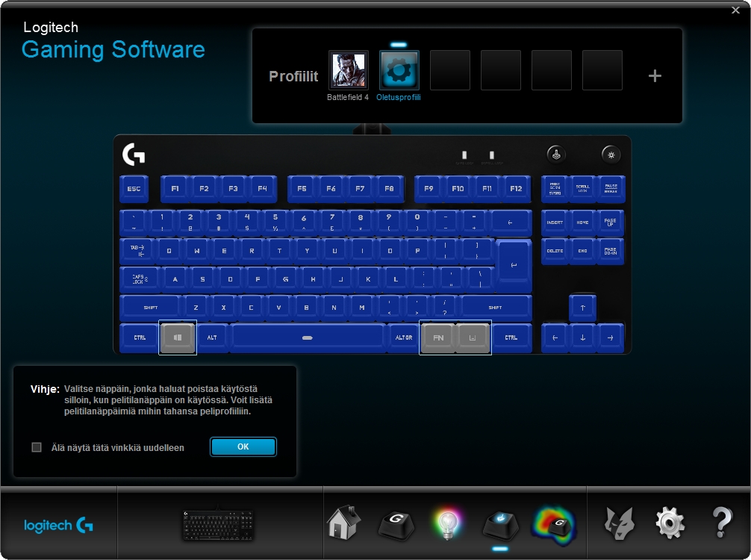Image resolution: width=751 pixels, height=560 pixels.
Task: Select the Battlefield 4 profile
Action: click(348, 70)
